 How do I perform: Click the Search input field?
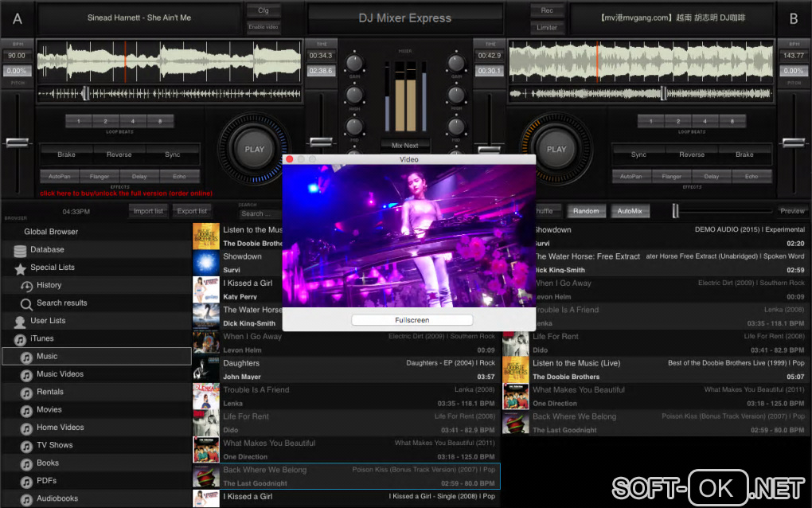[x=260, y=214]
